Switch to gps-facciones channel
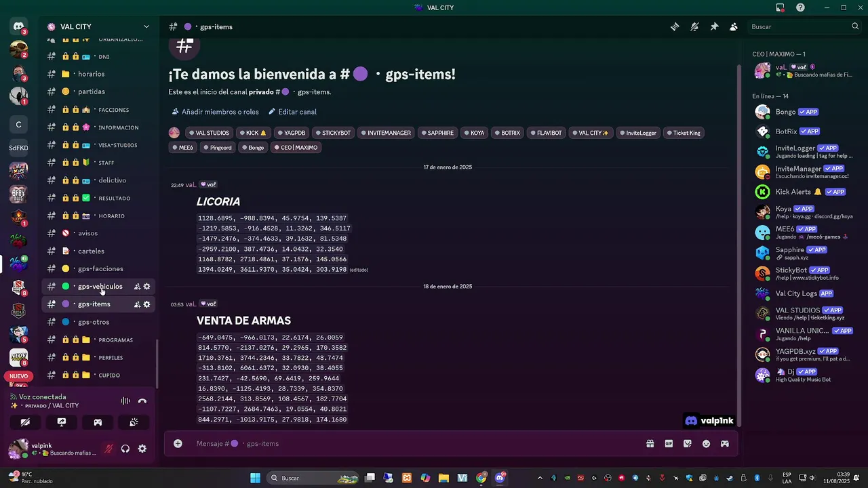868x488 pixels. [x=98, y=269]
